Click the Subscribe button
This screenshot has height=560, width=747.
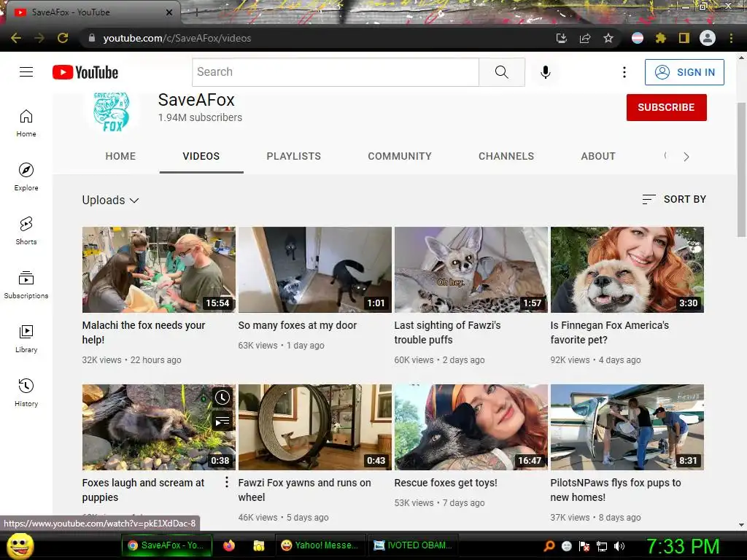pyautogui.click(x=666, y=107)
